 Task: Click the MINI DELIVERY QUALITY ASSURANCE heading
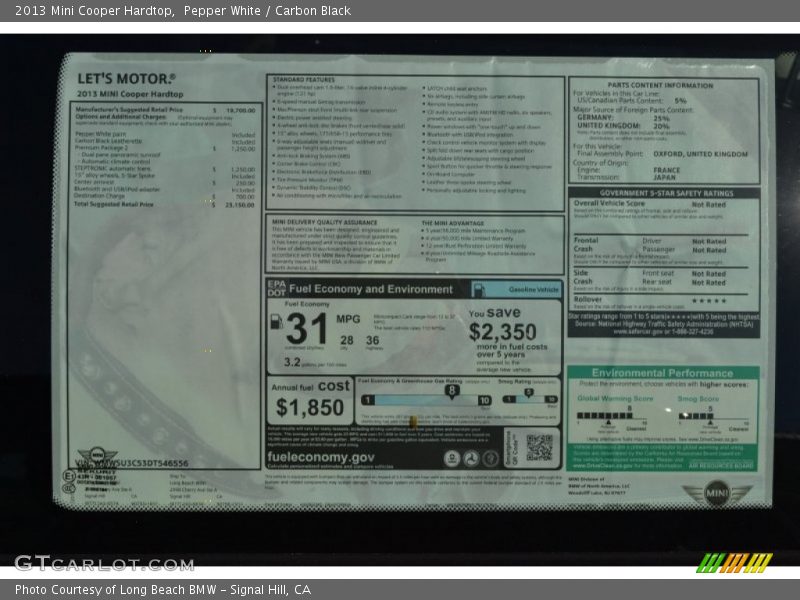coord(324,222)
